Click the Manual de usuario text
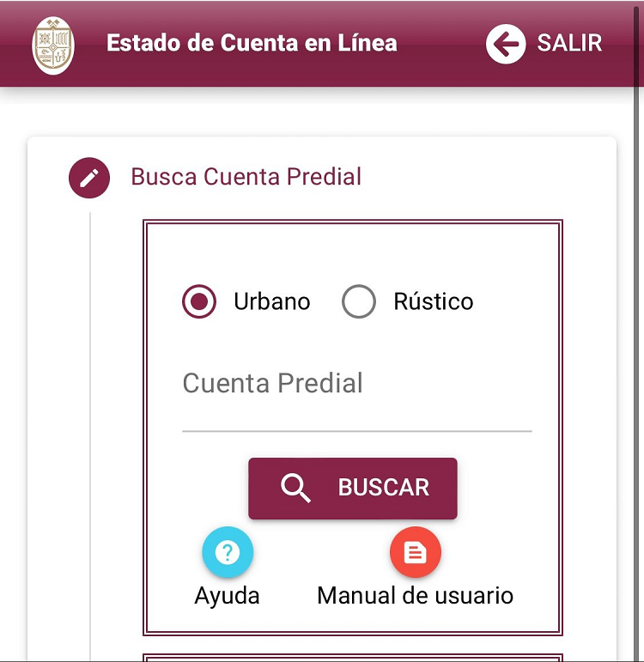This screenshot has width=644, height=662. pyautogui.click(x=415, y=596)
